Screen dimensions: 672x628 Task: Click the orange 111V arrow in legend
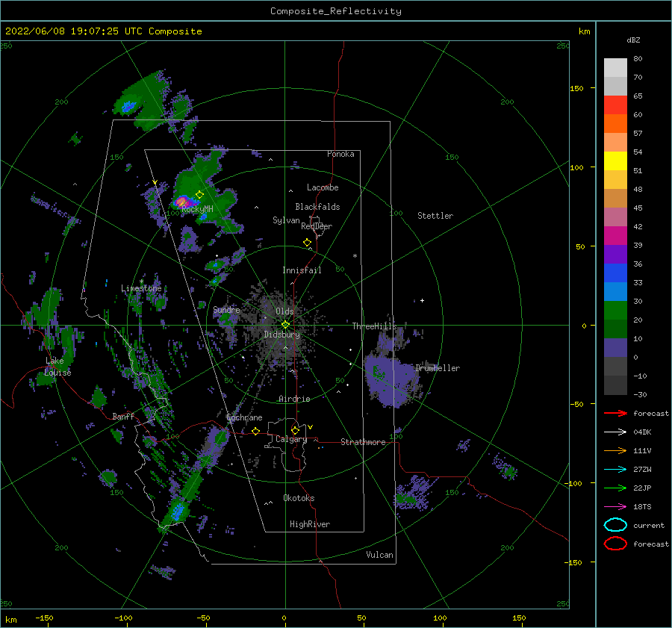(615, 450)
